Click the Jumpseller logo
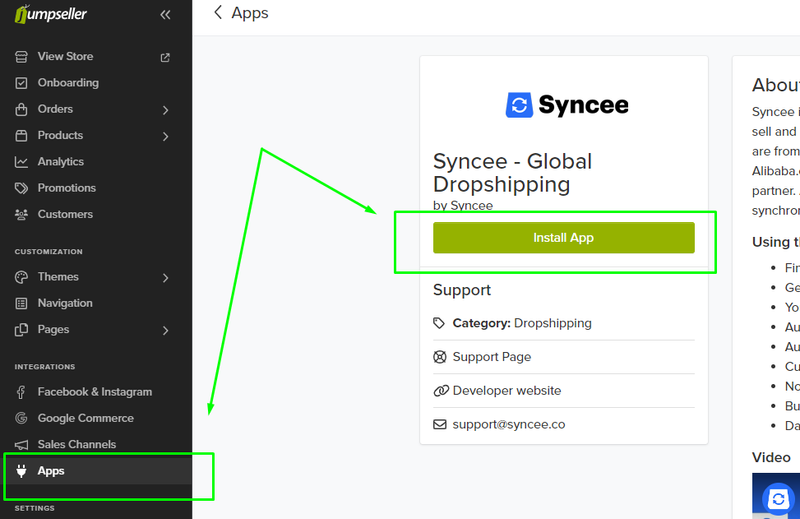The width and height of the screenshot is (800, 519). click(51, 14)
